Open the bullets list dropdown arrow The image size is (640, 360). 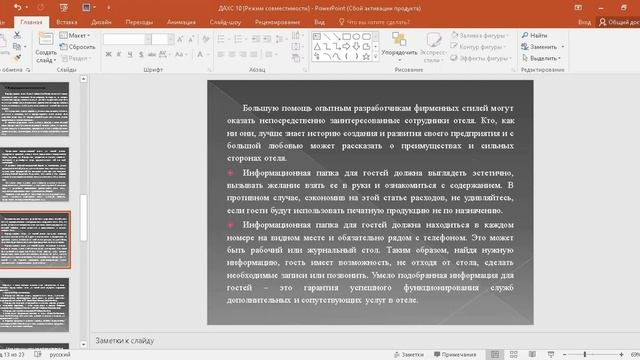(229, 39)
